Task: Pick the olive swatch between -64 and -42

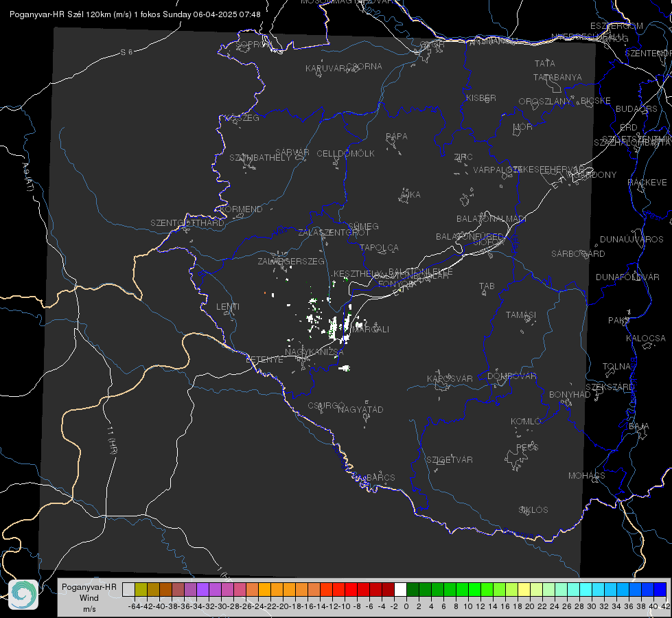Action: (141, 589)
